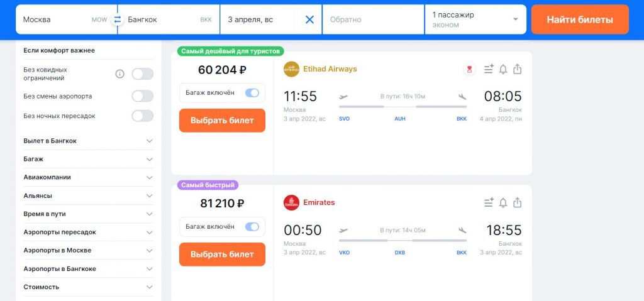Screen dimensions: 644x301
Task: Choose the Emirates ticket with Выбрать билет
Action: tap(222, 254)
